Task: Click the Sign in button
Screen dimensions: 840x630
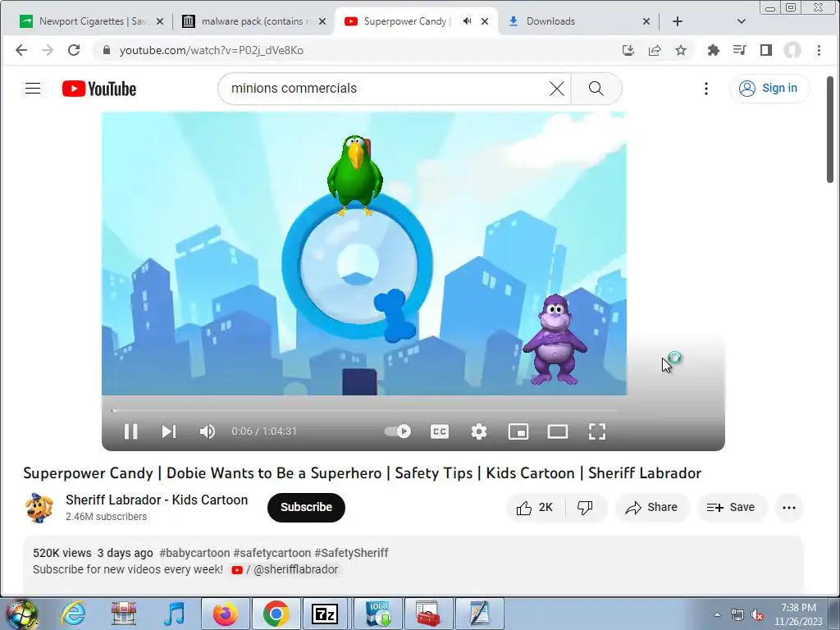Action: (769, 89)
